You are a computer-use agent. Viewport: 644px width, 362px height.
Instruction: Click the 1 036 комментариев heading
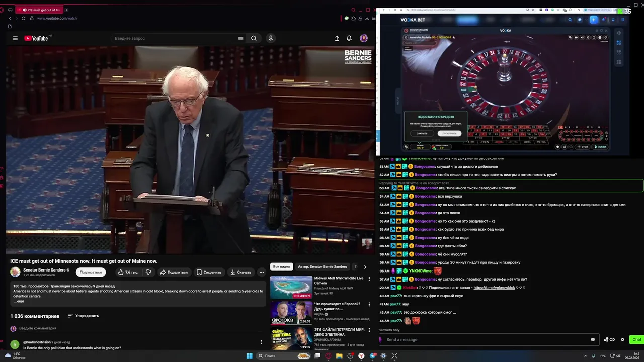click(35, 316)
